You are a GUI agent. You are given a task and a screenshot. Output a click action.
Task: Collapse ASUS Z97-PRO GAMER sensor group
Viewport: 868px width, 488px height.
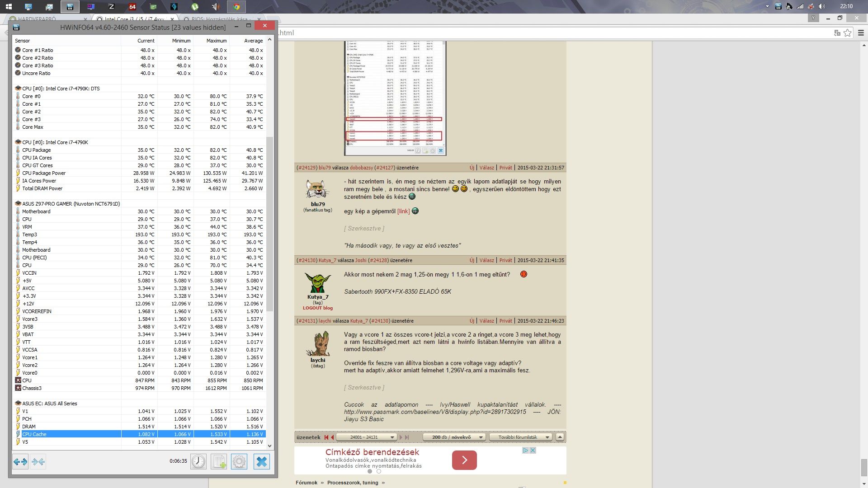tap(18, 204)
